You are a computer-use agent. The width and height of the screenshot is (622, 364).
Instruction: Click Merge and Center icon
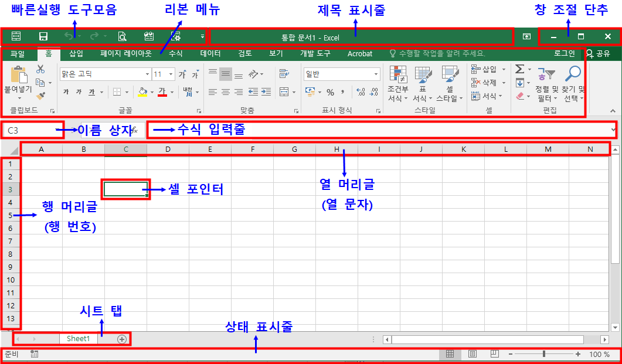(x=284, y=92)
